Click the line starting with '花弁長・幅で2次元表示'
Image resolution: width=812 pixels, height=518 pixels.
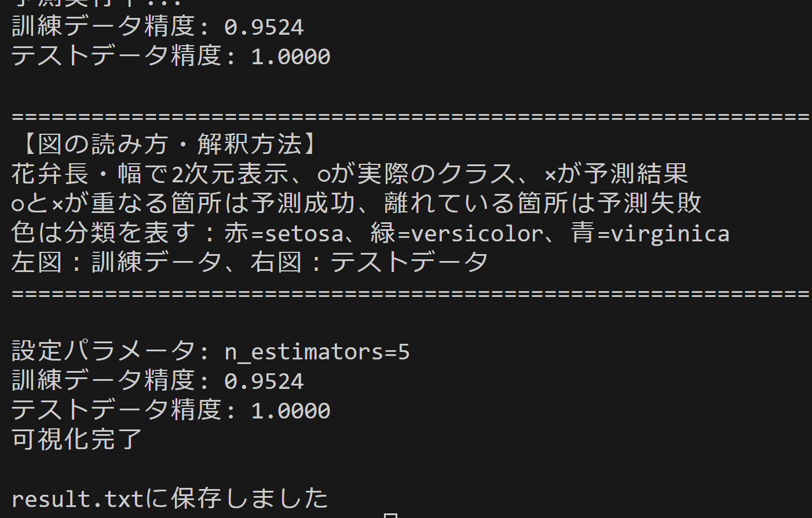350,174
